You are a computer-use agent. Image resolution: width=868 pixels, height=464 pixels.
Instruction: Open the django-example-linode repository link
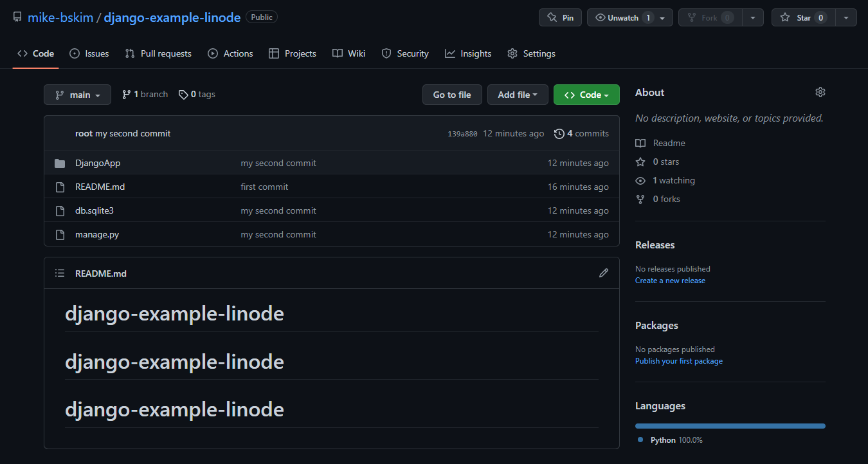pyautogui.click(x=172, y=17)
